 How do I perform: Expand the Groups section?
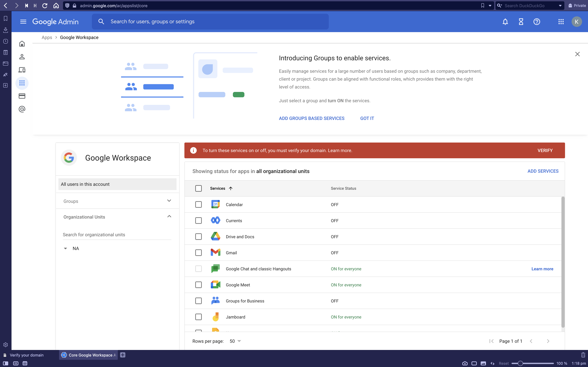pos(169,201)
